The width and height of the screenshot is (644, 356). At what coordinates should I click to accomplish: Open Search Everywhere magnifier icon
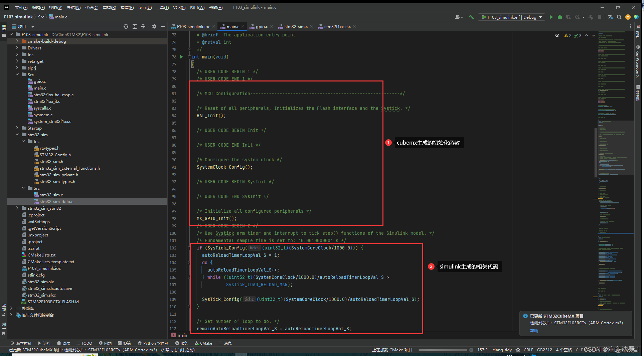click(x=619, y=17)
